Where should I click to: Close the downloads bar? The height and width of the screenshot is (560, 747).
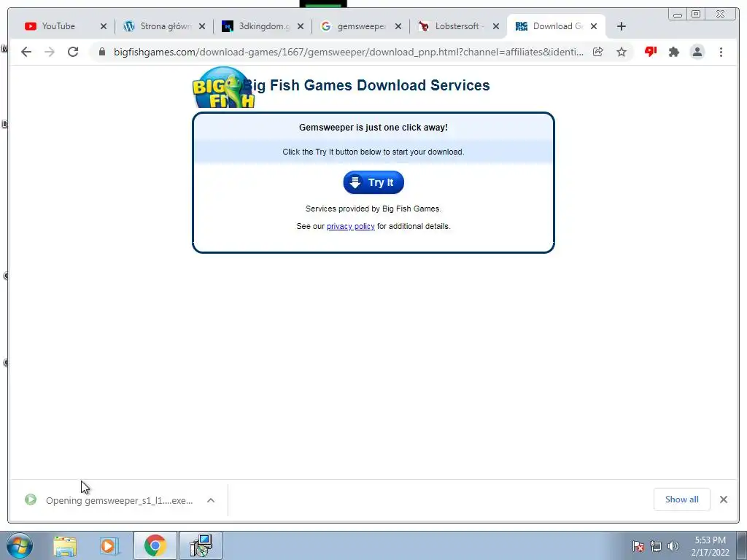coord(724,499)
